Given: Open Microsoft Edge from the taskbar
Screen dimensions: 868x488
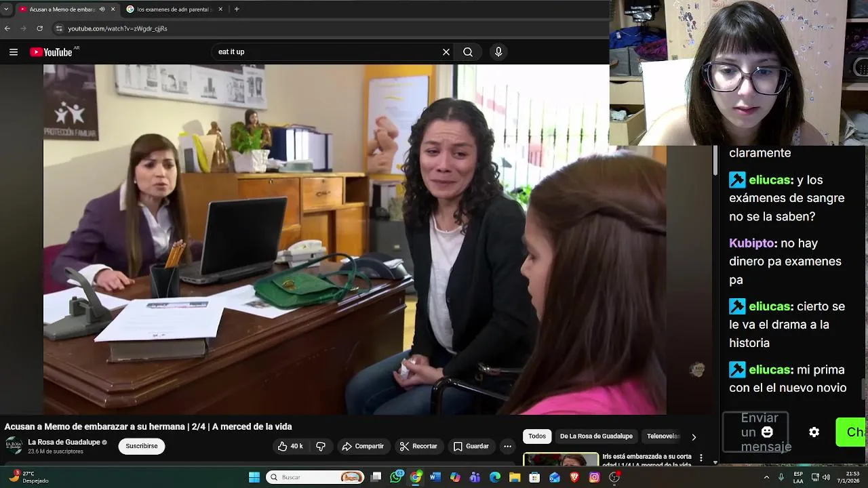Looking at the screenshot, I should point(495,477).
